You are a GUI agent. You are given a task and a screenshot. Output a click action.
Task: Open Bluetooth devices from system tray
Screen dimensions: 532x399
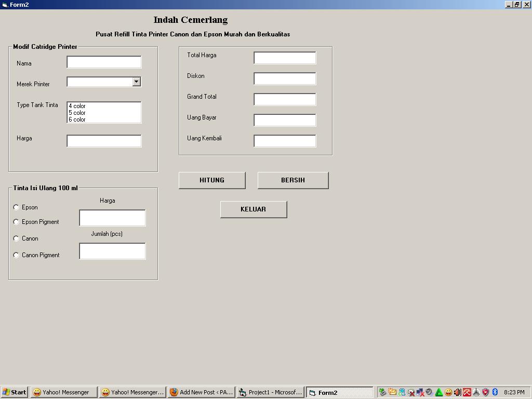tap(495, 392)
